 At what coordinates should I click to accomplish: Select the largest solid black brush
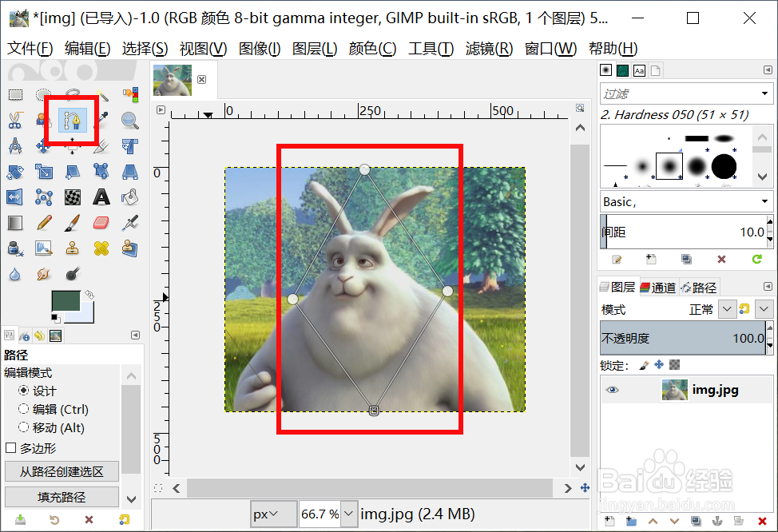click(x=724, y=166)
